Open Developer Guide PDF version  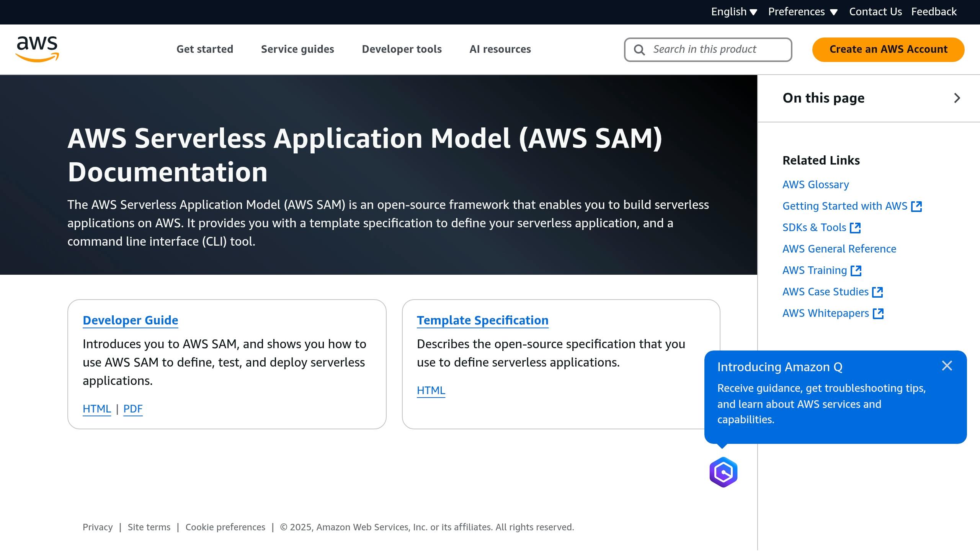(133, 409)
